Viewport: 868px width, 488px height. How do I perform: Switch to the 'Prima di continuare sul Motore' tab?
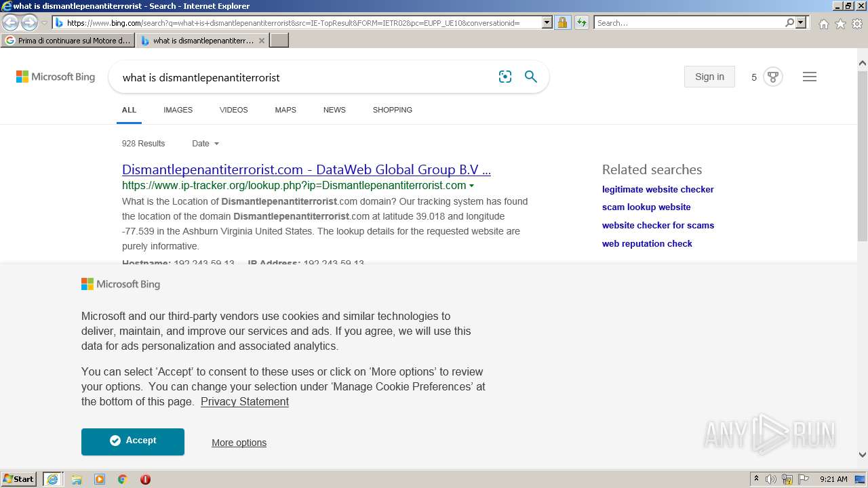pyautogui.click(x=68, y=41)
